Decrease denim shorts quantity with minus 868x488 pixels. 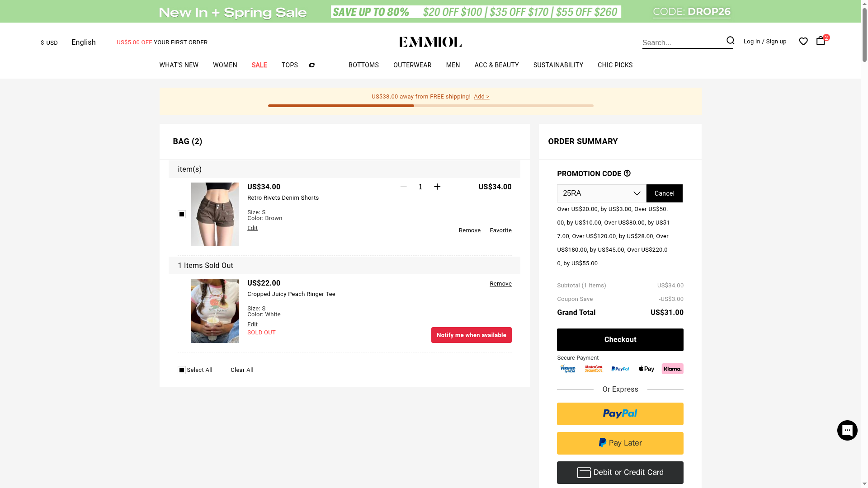click(404, 187)
